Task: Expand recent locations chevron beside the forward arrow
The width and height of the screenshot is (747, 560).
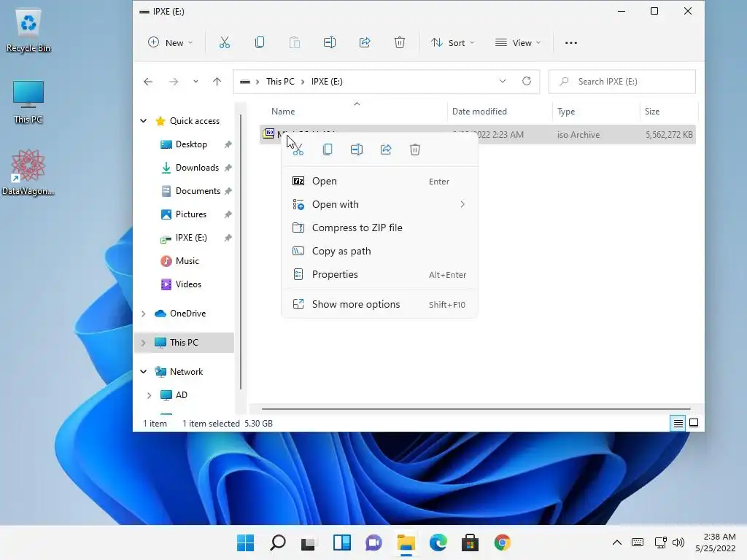Action: (x=196, y=82)
